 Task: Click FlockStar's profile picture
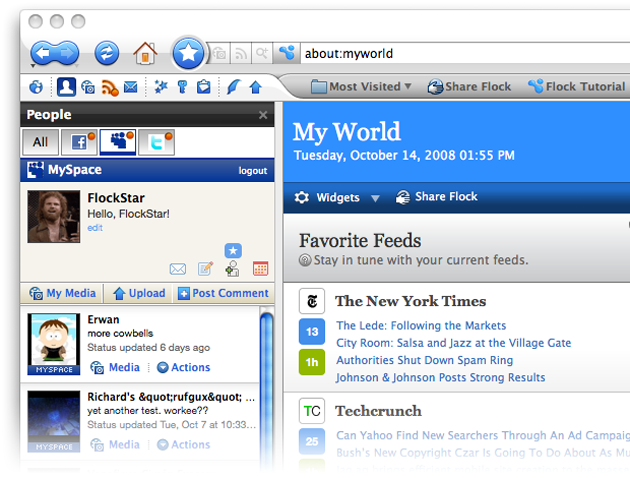click(54, 217)
